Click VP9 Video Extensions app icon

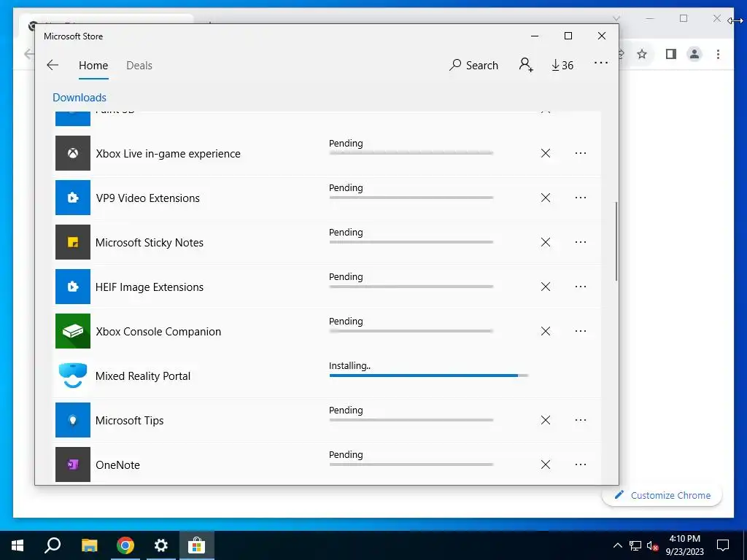73,198
